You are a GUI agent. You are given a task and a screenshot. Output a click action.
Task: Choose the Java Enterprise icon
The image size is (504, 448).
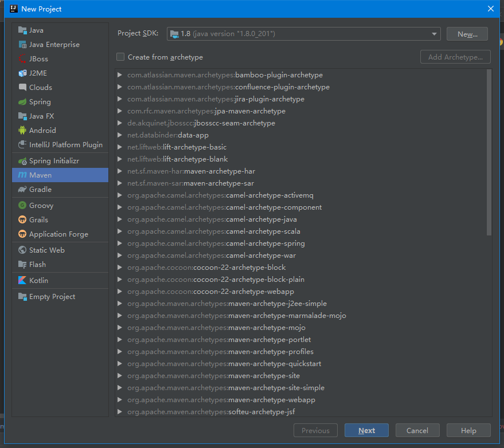22,45
